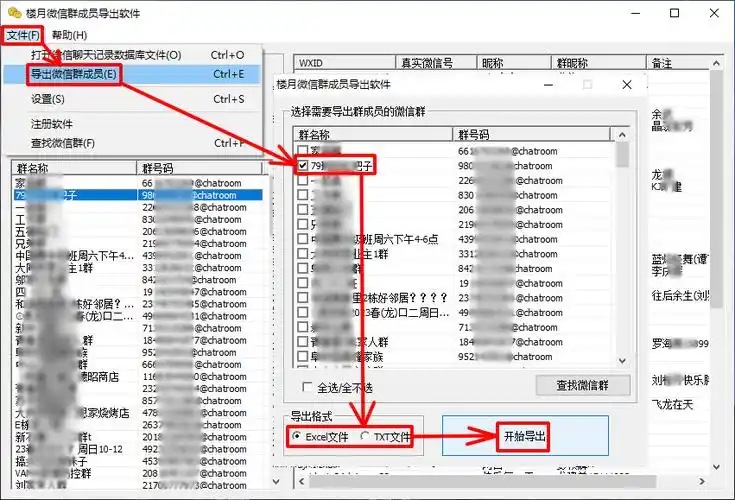Click member entry starting 往后余生
Viewport: 735px width, 500px height.
tap(680, 295)
